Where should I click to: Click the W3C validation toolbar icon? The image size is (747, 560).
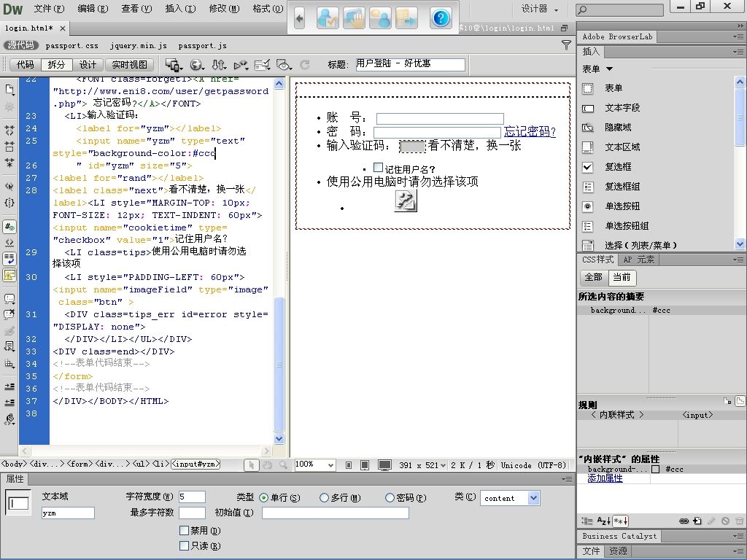241,65
